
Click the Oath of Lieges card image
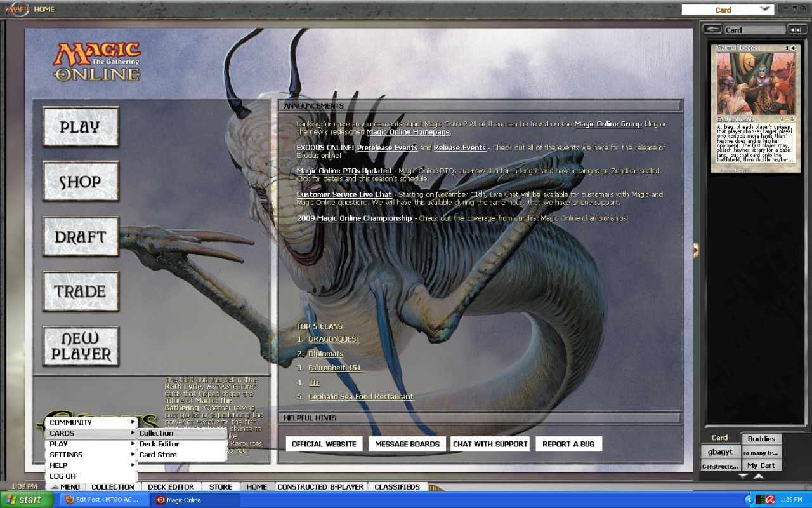pyautogui.click(x=755, y=83)
